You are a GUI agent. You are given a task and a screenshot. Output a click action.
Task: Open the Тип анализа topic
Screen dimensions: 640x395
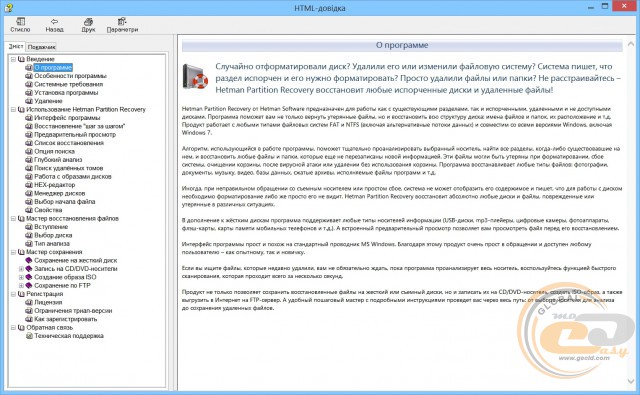pyautogui.click(x=52, y=243)
